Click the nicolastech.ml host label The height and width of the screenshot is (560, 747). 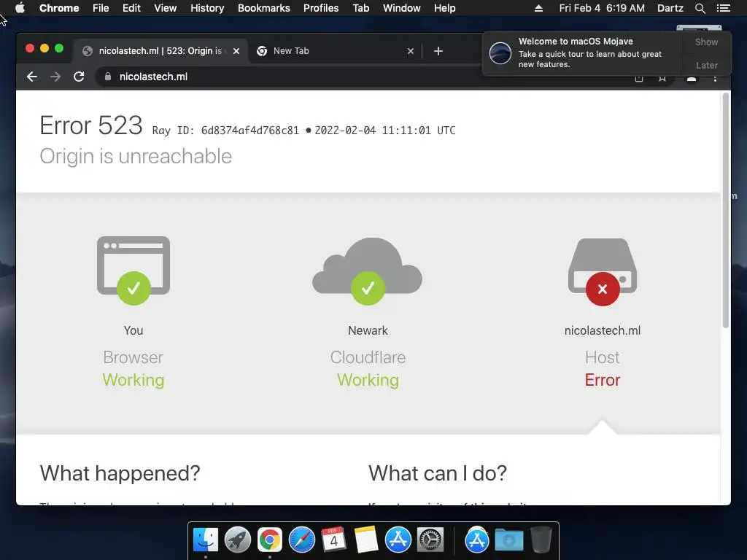tap(602, 330)
